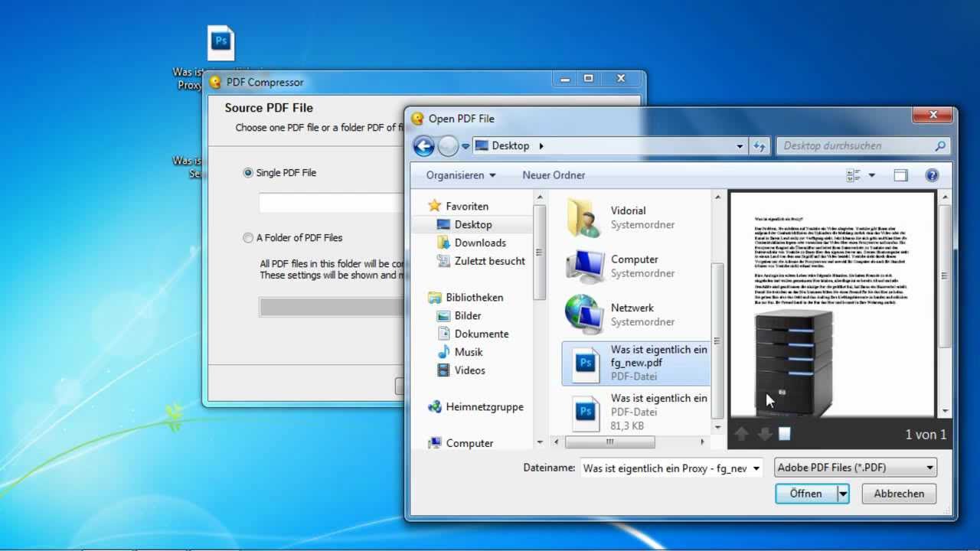980x551 pixels.
Task: Open recent locations dropdown beside forward arrow
Action: click(x=465, y=146)
